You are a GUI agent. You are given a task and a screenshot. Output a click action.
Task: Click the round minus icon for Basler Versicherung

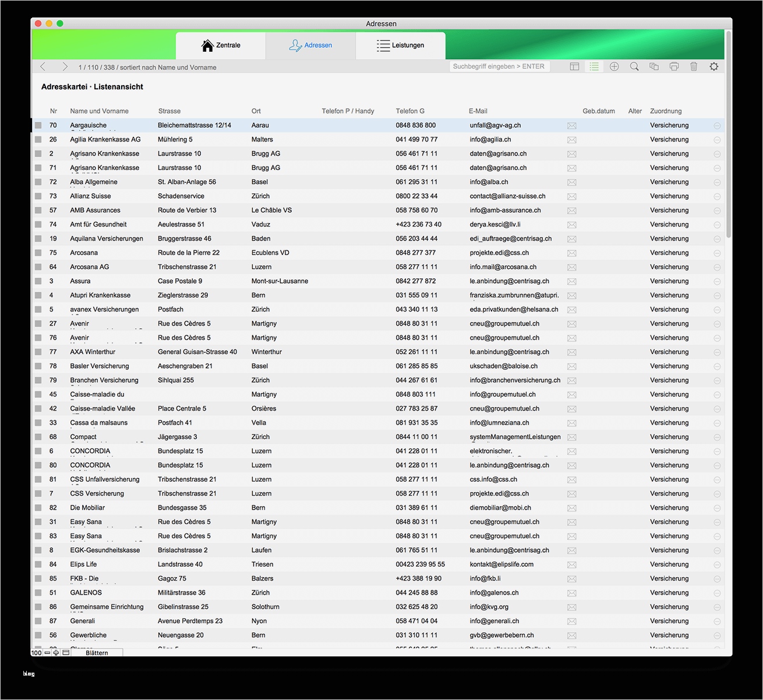(717, 366)
